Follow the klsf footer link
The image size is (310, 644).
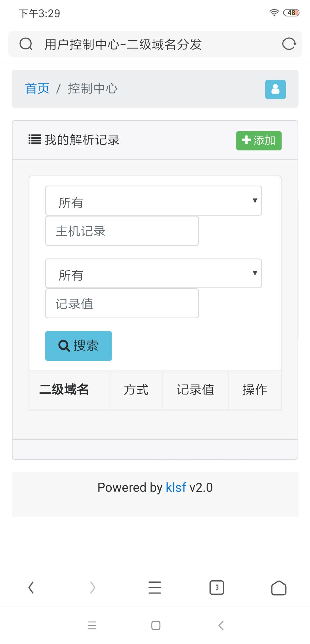176,487
